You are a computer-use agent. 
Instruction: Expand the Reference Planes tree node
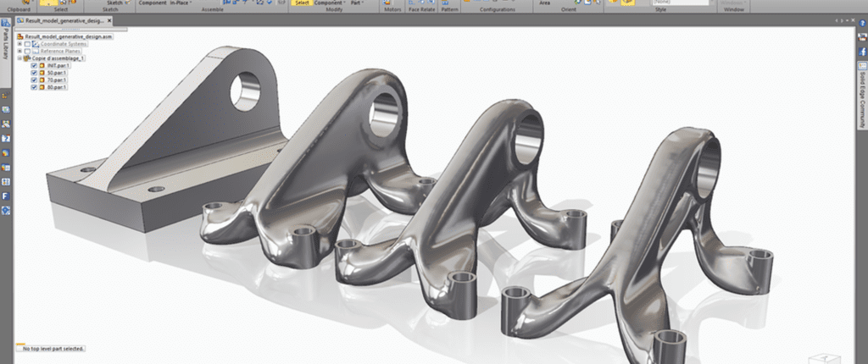click(20, 51)
